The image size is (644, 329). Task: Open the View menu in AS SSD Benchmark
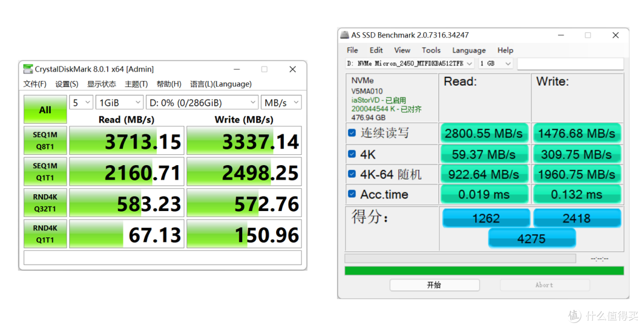402,50
